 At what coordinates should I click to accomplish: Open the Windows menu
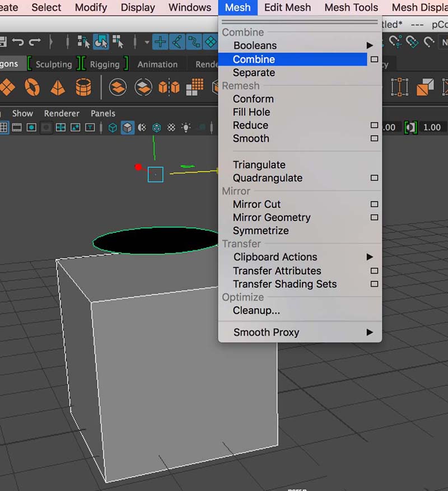[190, 7]
